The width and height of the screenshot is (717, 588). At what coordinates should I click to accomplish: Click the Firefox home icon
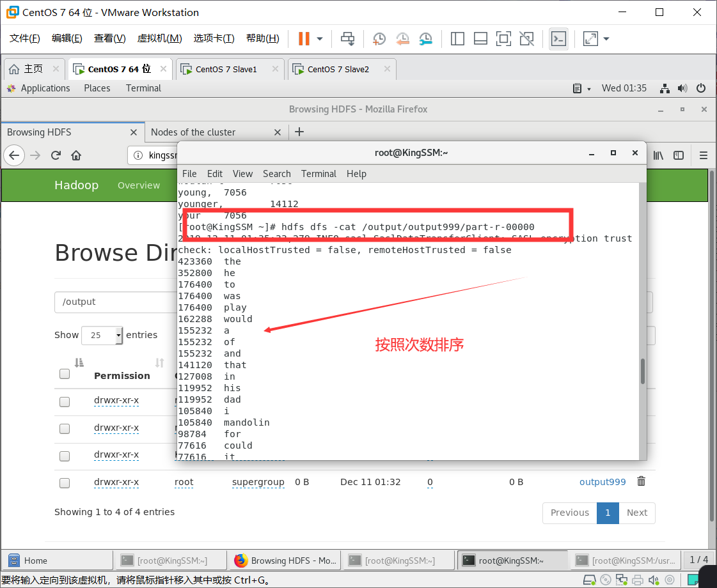point(76,155)
